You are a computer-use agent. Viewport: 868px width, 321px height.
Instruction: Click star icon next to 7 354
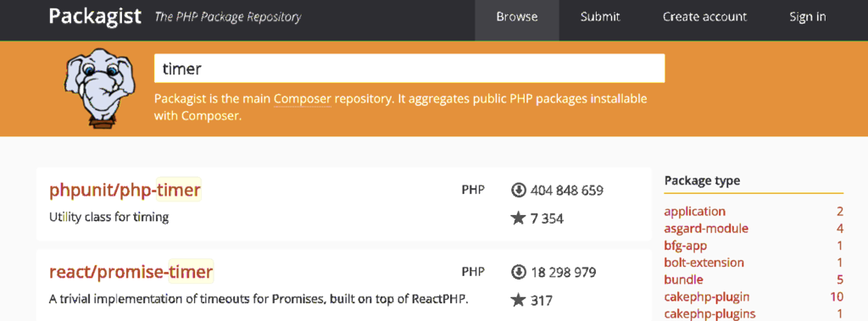point(518,218)
